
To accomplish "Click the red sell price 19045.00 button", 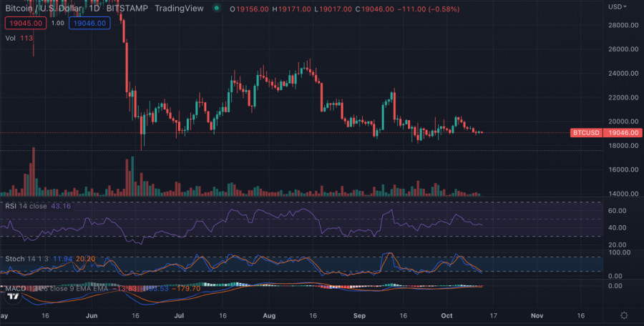I will [26, 23].
